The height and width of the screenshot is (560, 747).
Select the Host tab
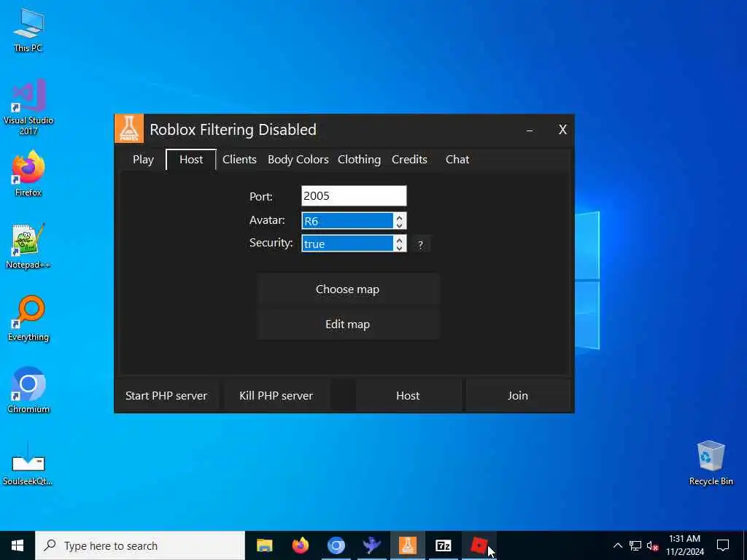[191, 160]
